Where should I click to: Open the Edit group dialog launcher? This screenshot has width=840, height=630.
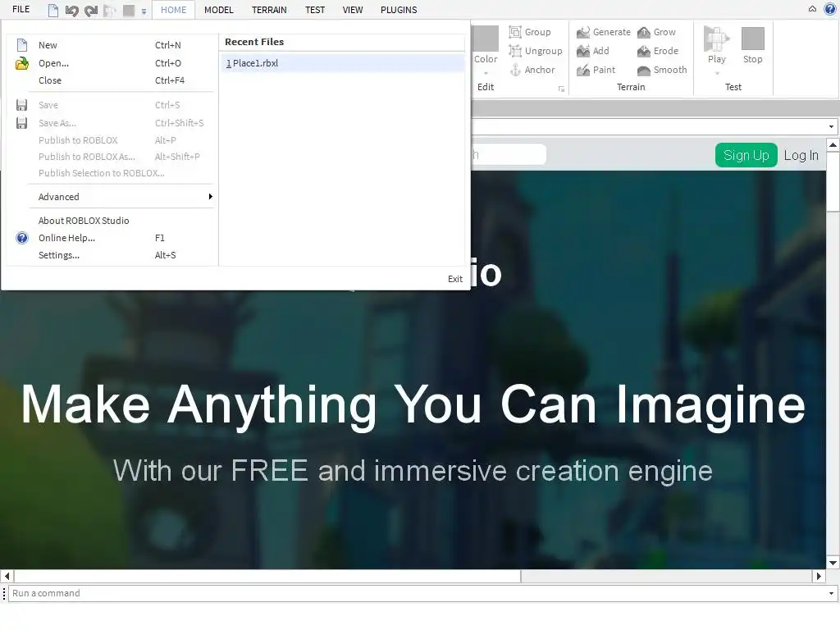[561, 89]
